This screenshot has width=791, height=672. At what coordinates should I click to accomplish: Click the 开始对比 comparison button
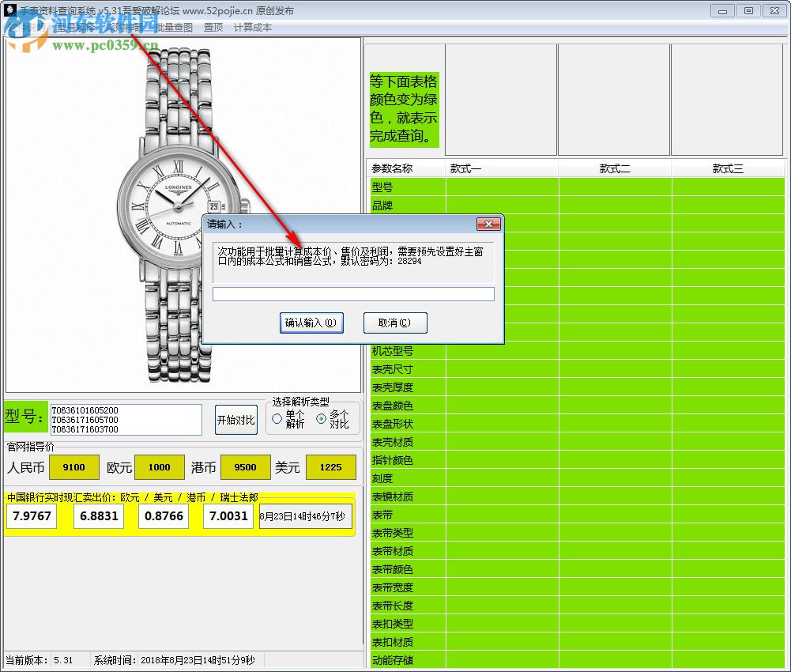point(235,420)
